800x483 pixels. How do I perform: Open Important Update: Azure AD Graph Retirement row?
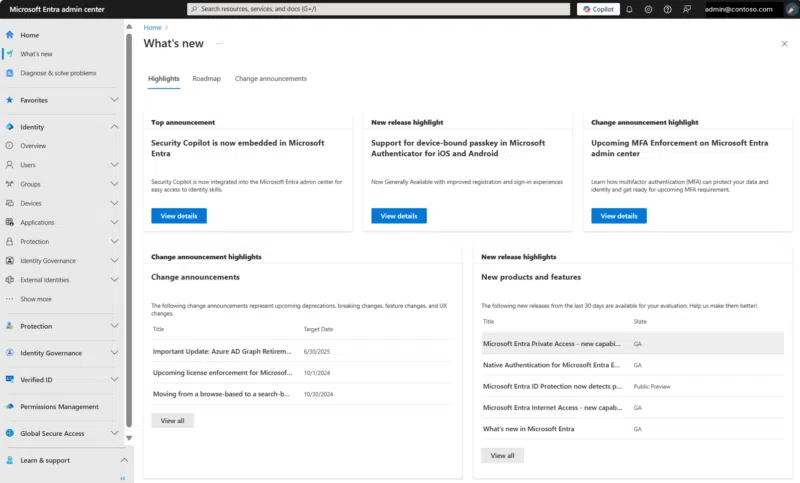(x=302, y=351)
